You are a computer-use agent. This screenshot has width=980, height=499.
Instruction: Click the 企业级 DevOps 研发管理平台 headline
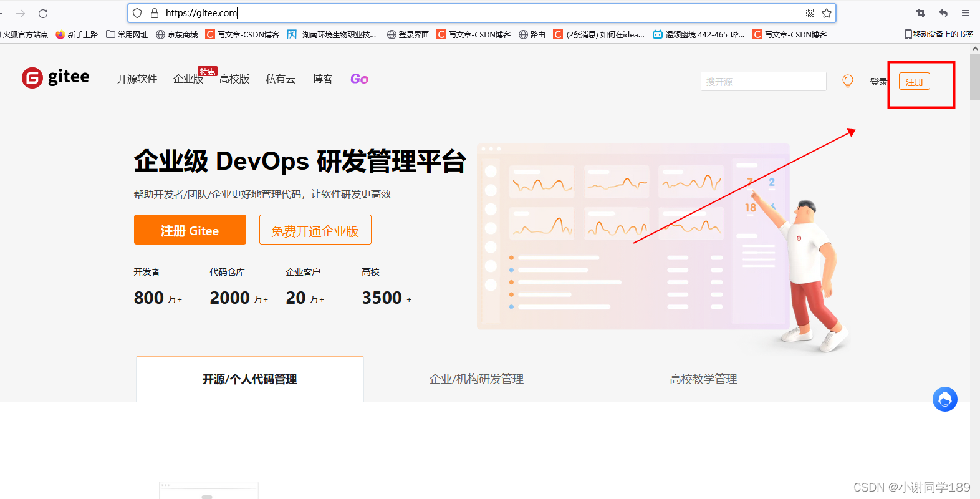click(300, 161)
